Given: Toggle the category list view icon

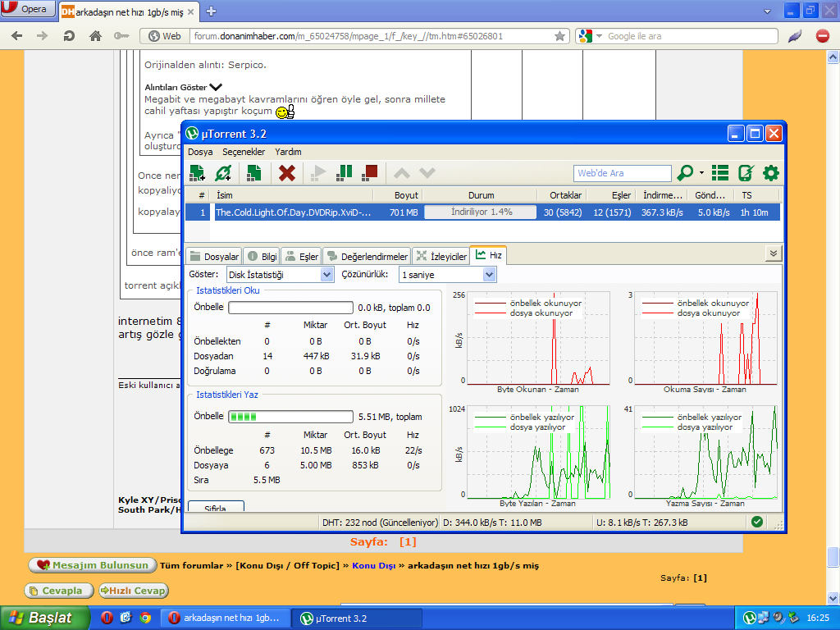Looking at the screenshot, I should click(720, 173).
